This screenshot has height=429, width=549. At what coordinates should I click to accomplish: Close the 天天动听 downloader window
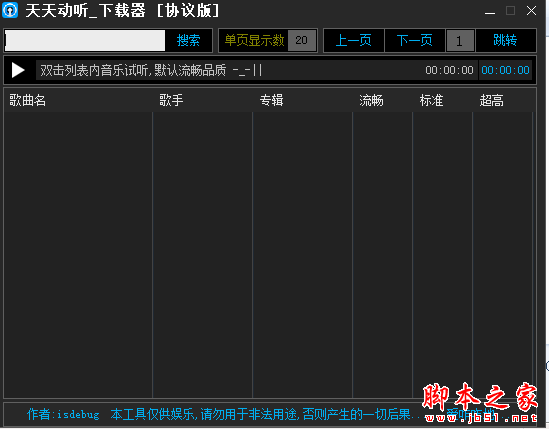(x=531, y=11)
